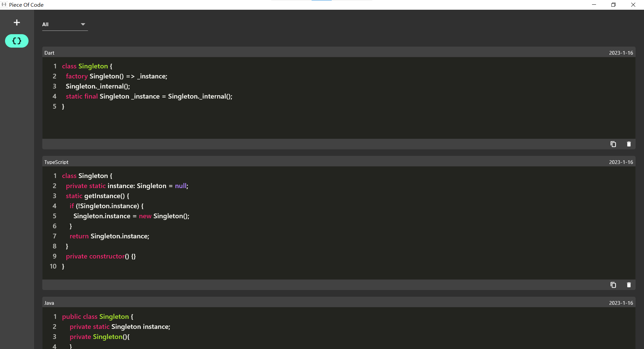Minimize the Piece Of Code window
Screen dimensions: 644x349
tap(594, 5)
